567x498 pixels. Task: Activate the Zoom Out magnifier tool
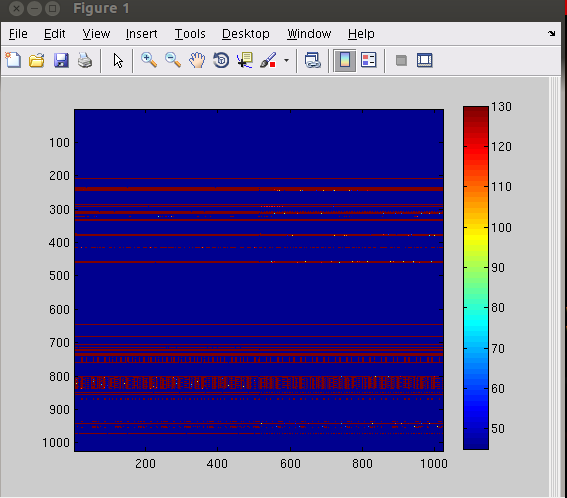coord(173,60)
